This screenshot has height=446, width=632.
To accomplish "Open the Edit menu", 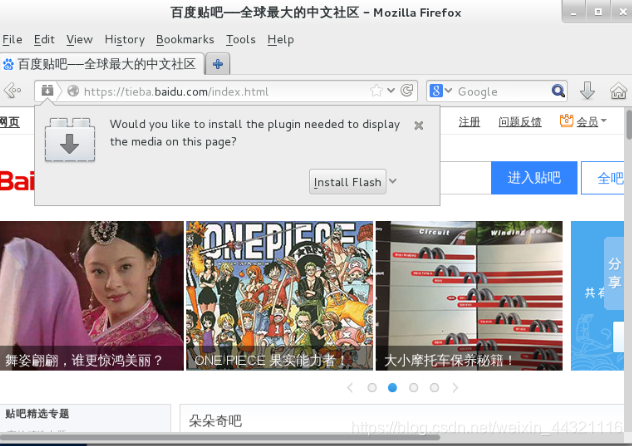I will (x=44, y=39).
